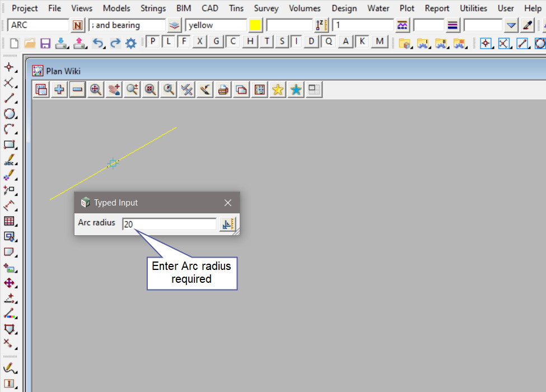Close the Typed Input dialog
This screenshot has width=546, height=392.
(228, 203)
